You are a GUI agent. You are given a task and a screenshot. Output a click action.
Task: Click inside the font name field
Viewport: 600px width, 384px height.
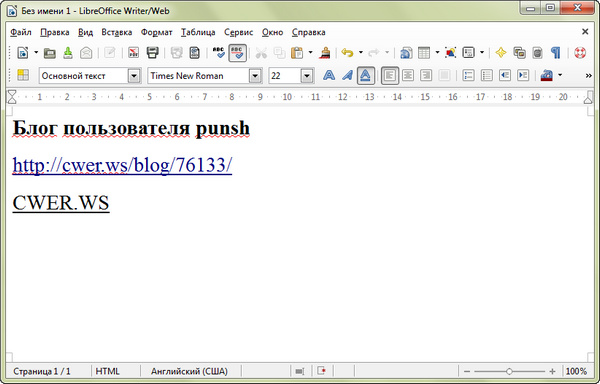[x=198, y=76]
